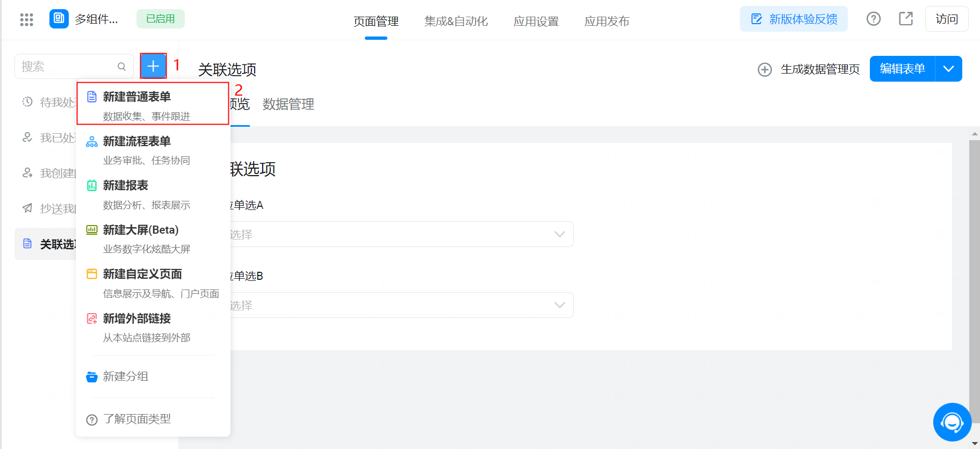Click the search magnifier icon
The image size is (980, 449).
[x=121, y=67]
